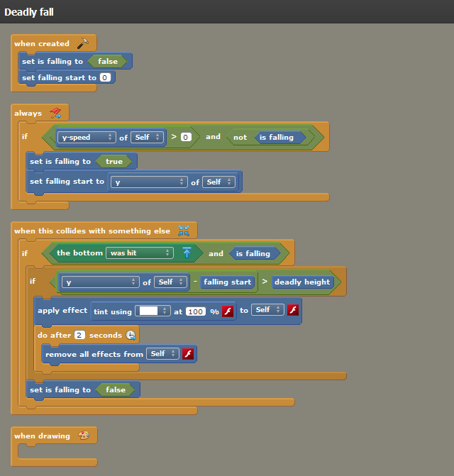This screenshot has width=454, height=476.
Task: Toggle the false value in the collision block
Action: tap(116, 389)
